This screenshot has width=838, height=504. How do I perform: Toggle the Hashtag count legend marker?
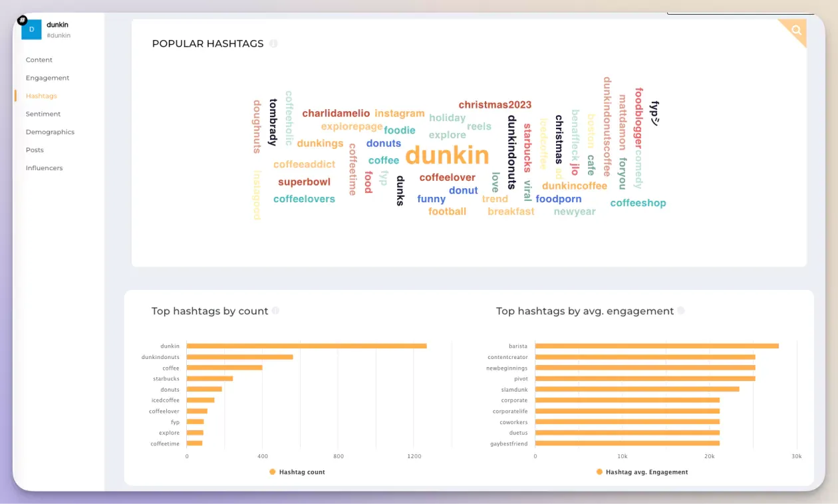click(273, 471)
